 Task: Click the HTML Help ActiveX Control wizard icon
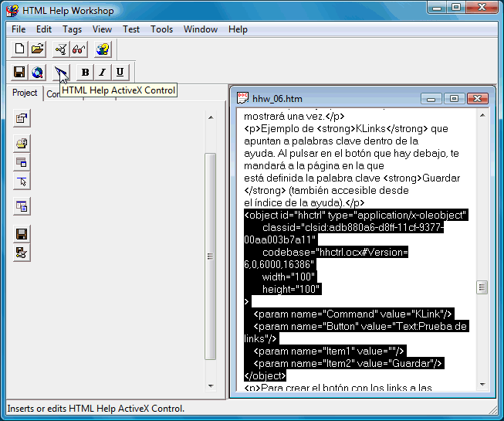60,72
